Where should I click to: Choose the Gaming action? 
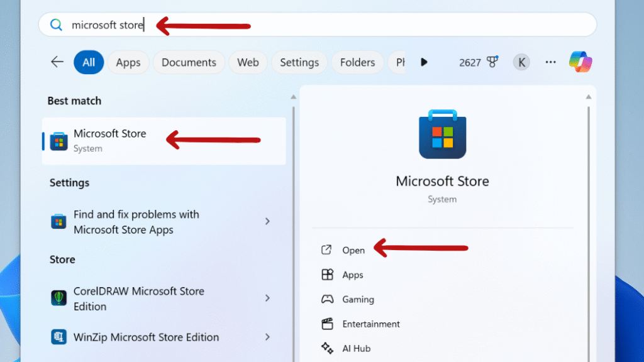tap(358, 300)
